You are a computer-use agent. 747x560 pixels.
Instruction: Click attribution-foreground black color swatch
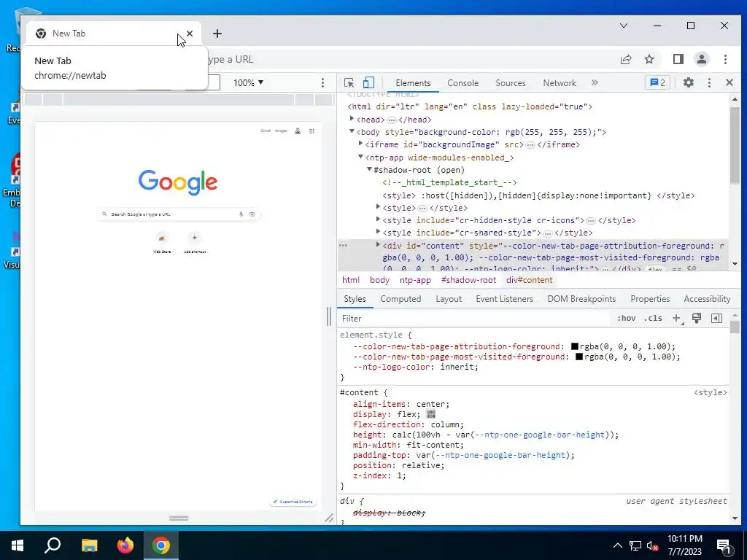pos(575,346)
